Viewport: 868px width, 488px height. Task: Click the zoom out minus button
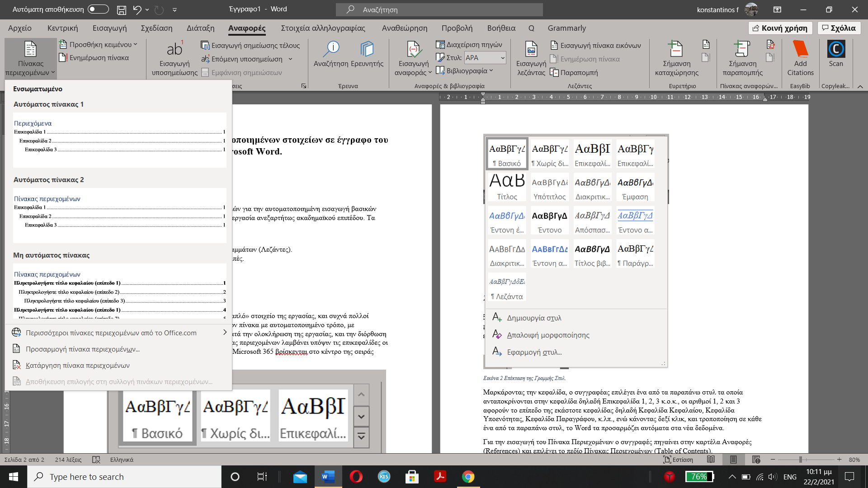(x=773, y=460)
